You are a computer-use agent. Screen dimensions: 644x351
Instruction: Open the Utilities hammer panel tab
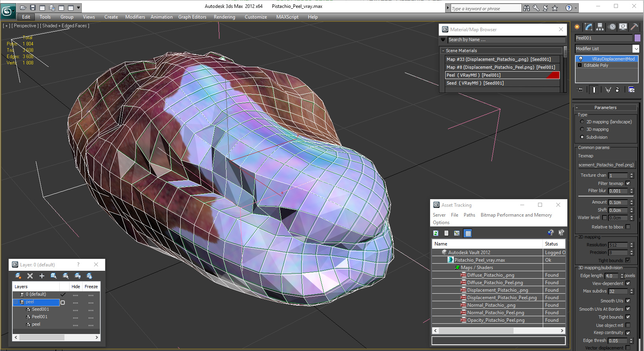pos(634,27)
